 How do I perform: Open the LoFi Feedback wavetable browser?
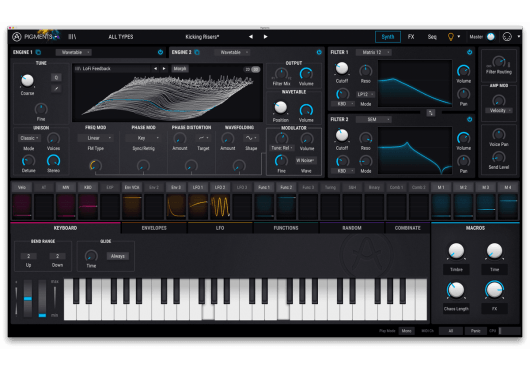click(112, 69)
